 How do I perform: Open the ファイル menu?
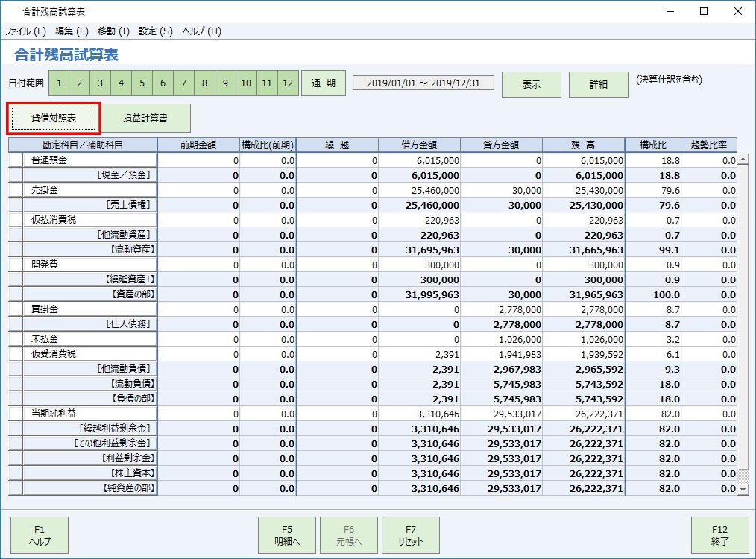(x=21, y=31)
